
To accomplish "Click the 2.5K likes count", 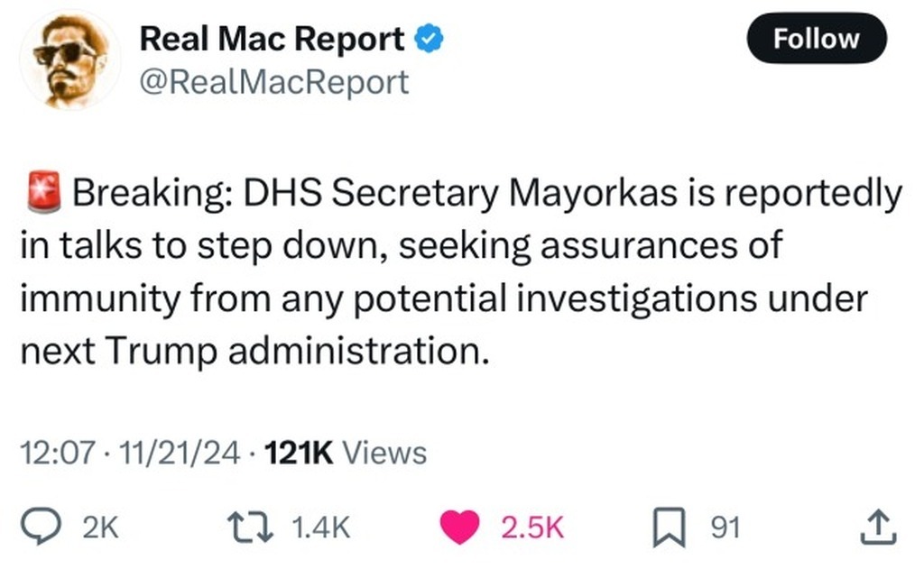I will point(532,527).
